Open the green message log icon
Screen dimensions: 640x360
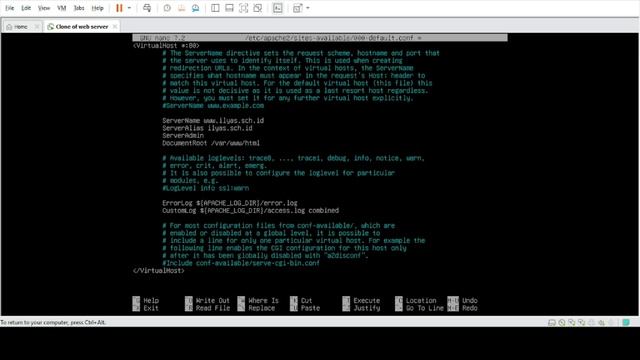click(626, 322)
